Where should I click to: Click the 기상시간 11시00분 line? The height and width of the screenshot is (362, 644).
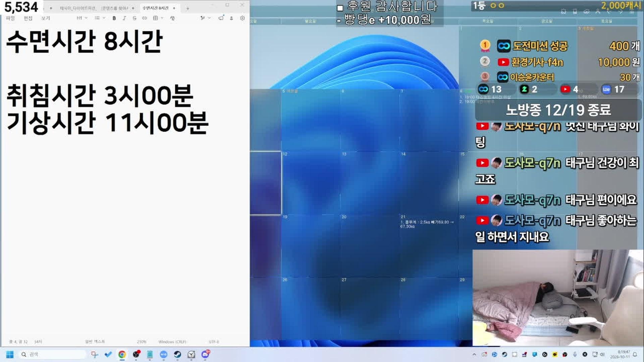[x=107, y=123]
